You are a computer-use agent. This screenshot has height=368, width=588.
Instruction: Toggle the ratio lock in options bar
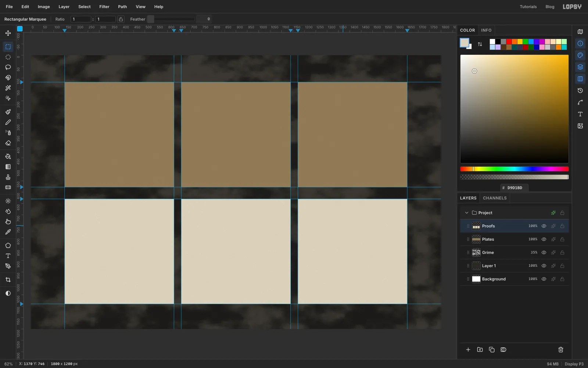(121, 19)
